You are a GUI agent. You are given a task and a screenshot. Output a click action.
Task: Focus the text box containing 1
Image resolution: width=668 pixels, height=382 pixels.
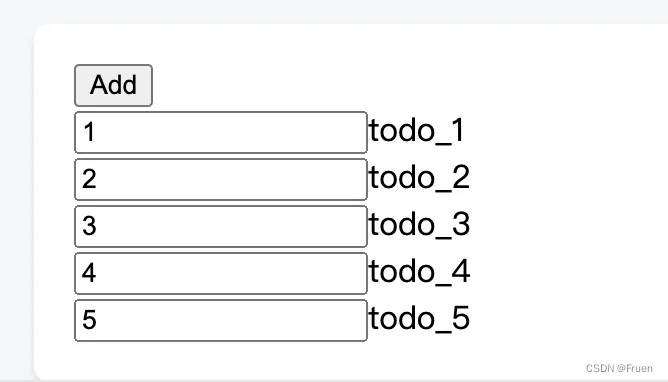tap(221, 132)
